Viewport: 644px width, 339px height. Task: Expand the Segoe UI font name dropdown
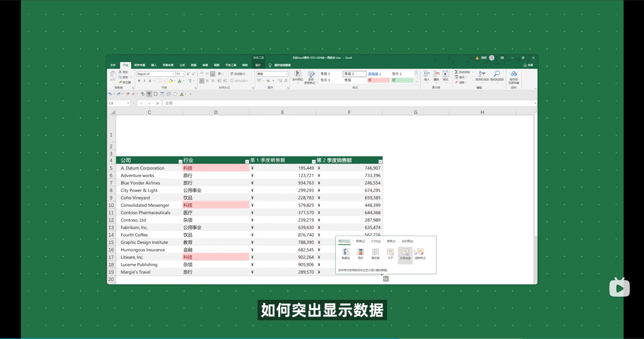[x=174, y=74]
